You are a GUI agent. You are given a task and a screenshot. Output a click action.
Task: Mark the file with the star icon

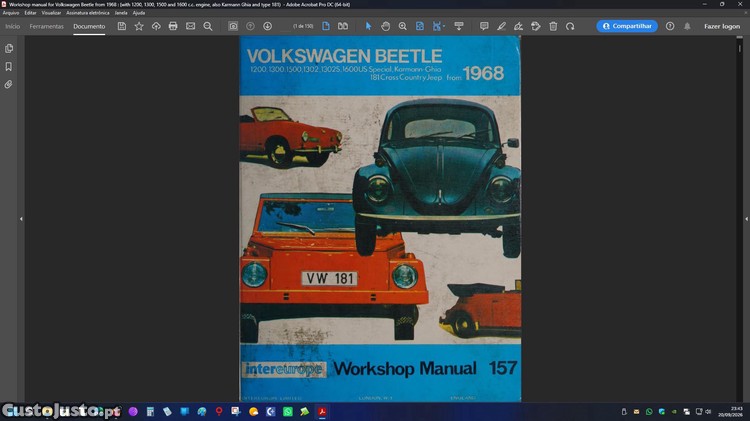[139, 26]
